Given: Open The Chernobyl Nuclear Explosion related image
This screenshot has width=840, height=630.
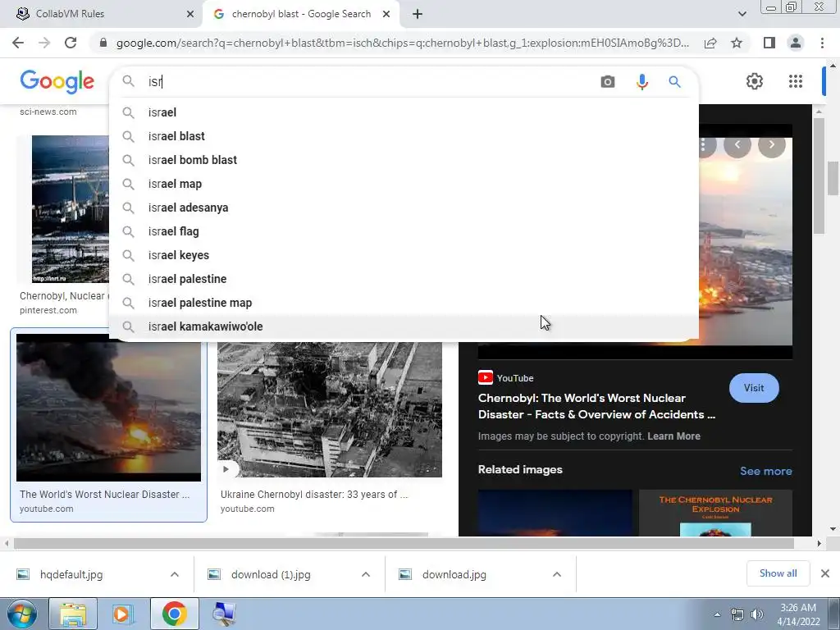Looking at the screenshot, I should click(x=715, y=513).
